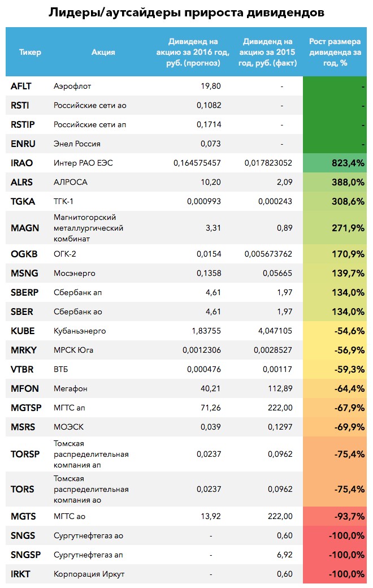Viewport: 373px width, 588px height.
Task: Click the -93,7% growth cell for MGTS
Action: tap(335, 516)
